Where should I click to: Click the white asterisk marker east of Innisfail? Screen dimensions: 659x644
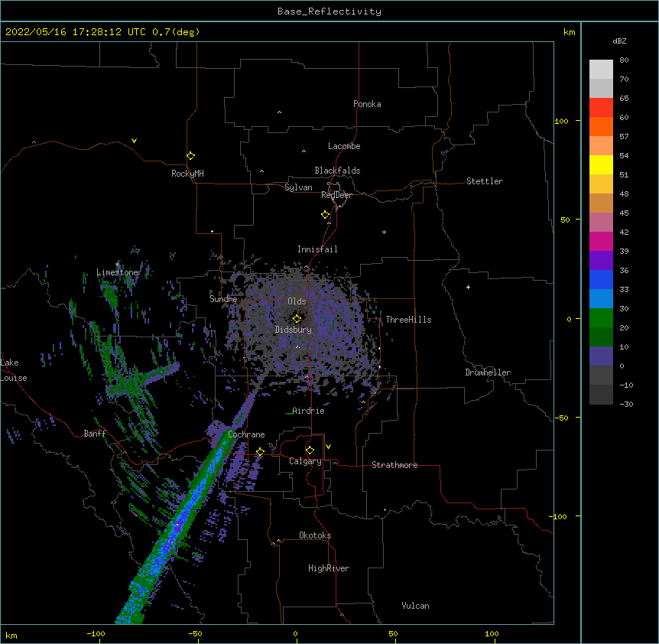pos(384,232)
